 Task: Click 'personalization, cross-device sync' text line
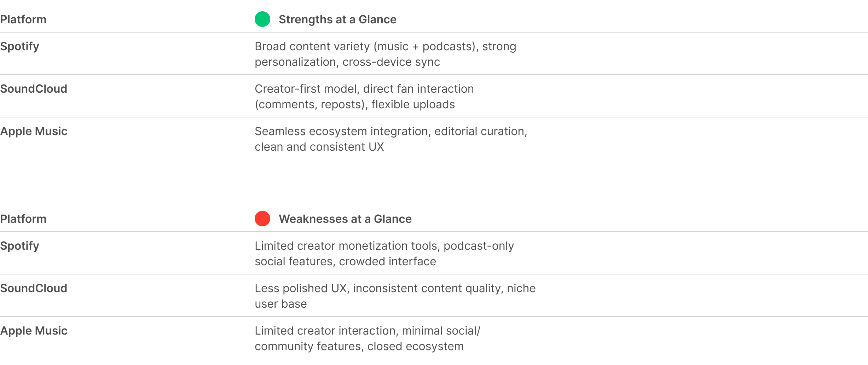pos(347,62)
